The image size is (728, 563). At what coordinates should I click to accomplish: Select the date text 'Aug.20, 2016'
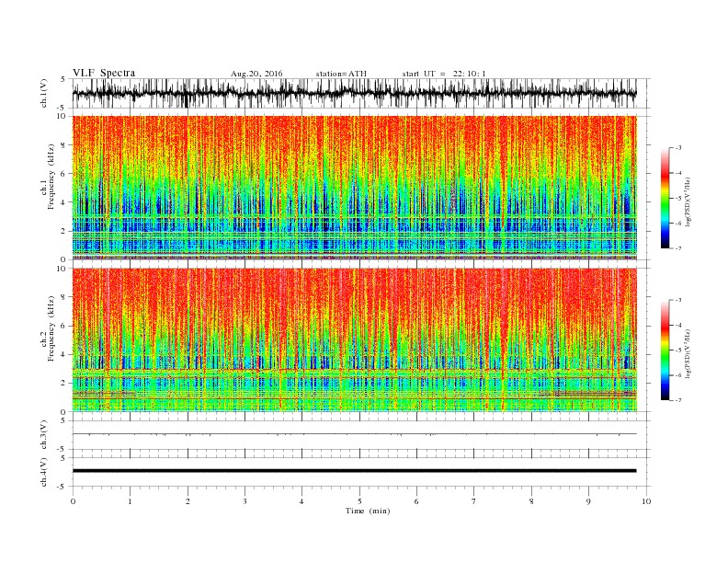point(256,74)
